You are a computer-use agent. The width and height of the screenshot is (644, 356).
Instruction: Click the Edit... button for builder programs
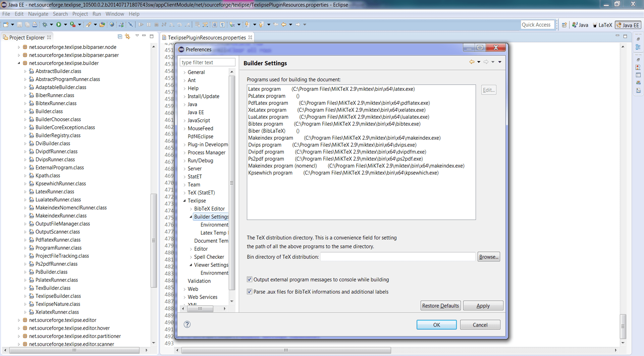click(489, 90)
